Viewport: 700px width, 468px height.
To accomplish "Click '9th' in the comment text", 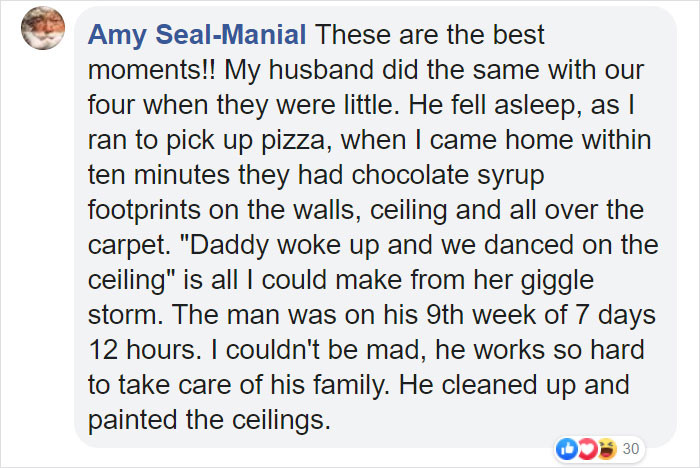I will coord(445,315).
